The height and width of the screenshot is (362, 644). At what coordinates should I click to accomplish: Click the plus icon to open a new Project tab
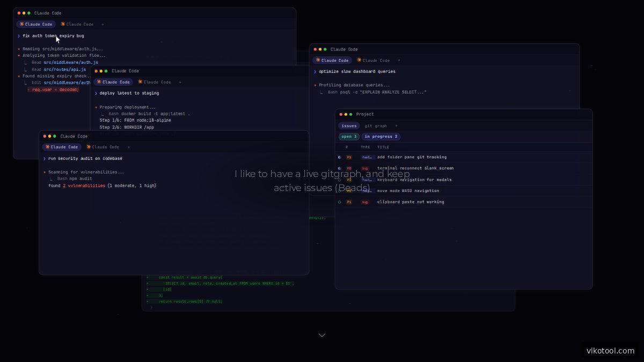point(396,125)
